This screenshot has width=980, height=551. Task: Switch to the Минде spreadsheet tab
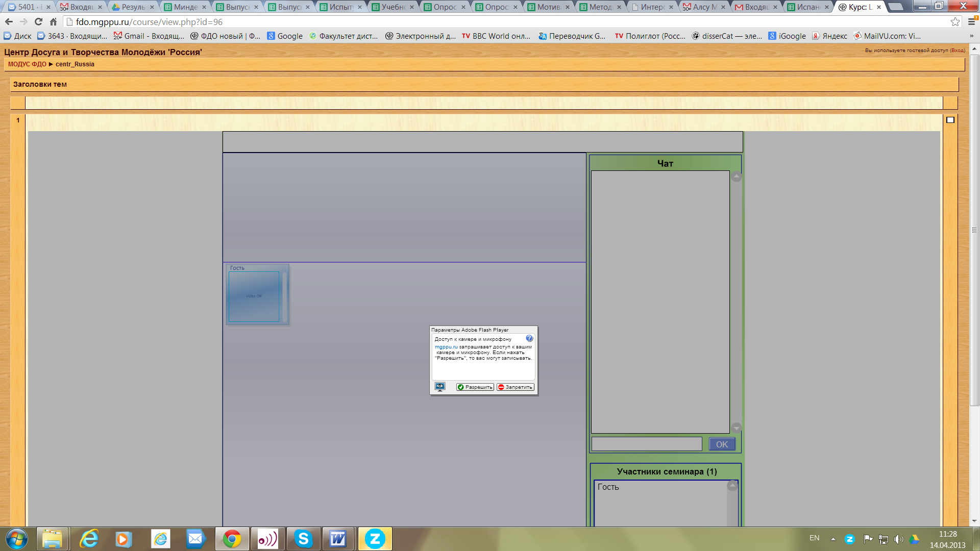[x=185, y=7]
